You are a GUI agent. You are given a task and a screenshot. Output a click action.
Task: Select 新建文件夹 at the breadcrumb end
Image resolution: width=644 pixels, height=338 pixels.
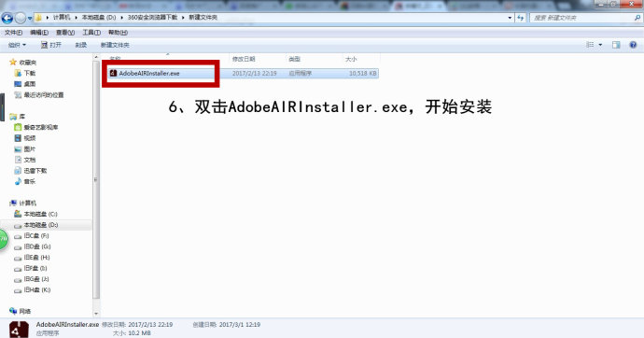tap(203, 17)
